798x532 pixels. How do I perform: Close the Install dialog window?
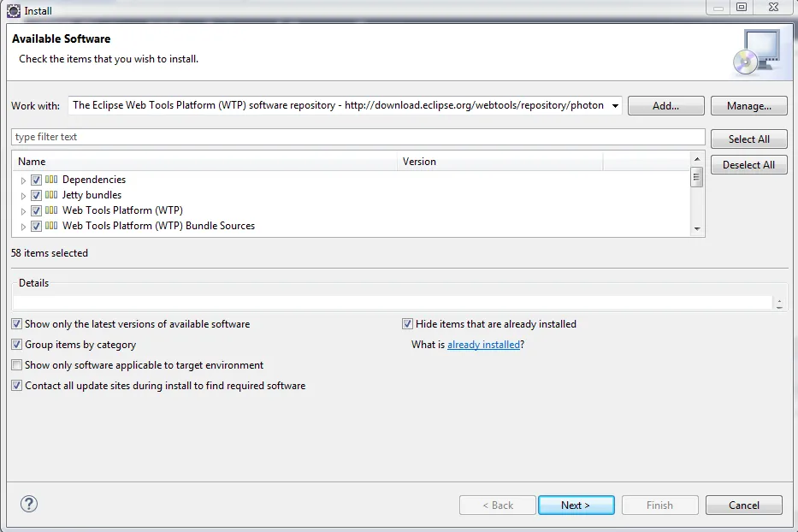(773, 7)
